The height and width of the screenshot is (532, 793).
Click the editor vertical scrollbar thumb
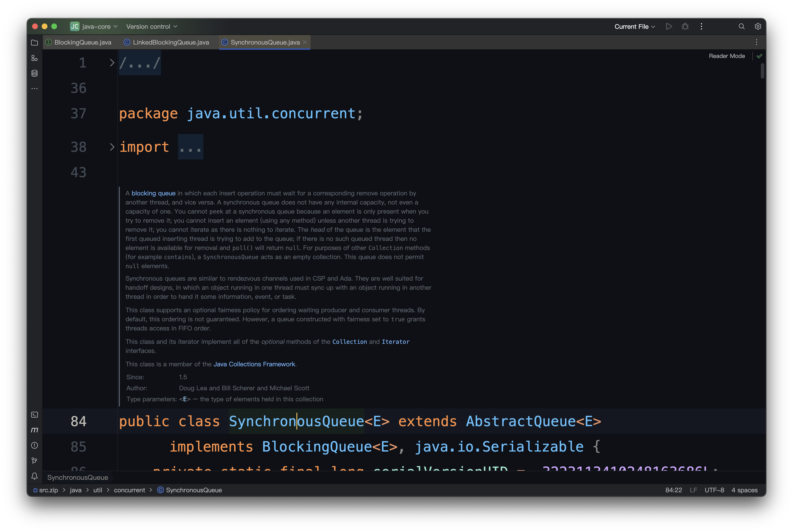[x=762, y=71]
